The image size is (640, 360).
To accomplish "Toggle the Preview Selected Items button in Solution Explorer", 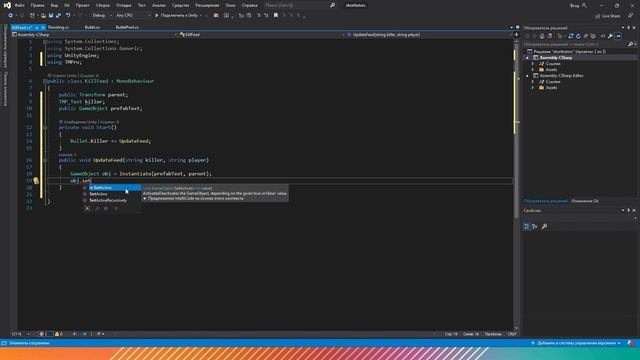I will (618, 36).
